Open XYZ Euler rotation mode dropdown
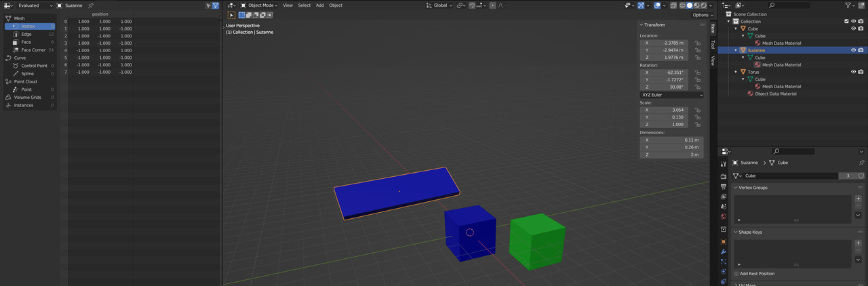 click(672, 95)
